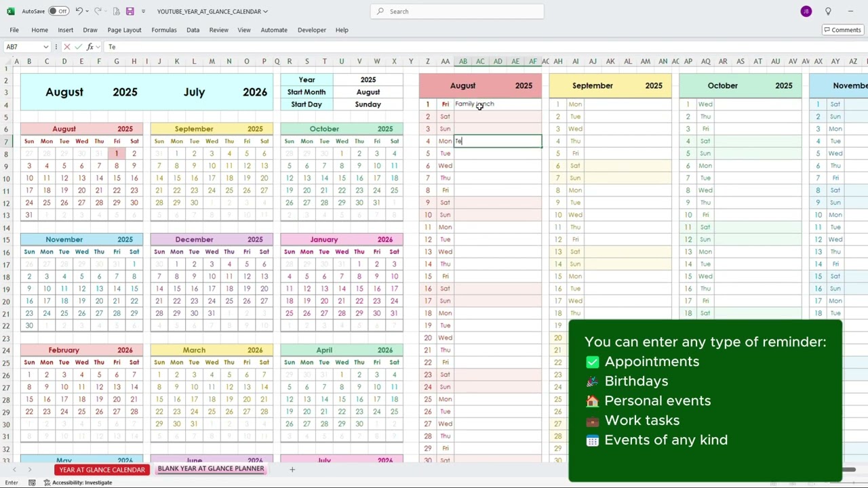Select the Formulas tab
The width and height of the screenshot is (868, 488).
pyautogui.click(x=164, y=30)
